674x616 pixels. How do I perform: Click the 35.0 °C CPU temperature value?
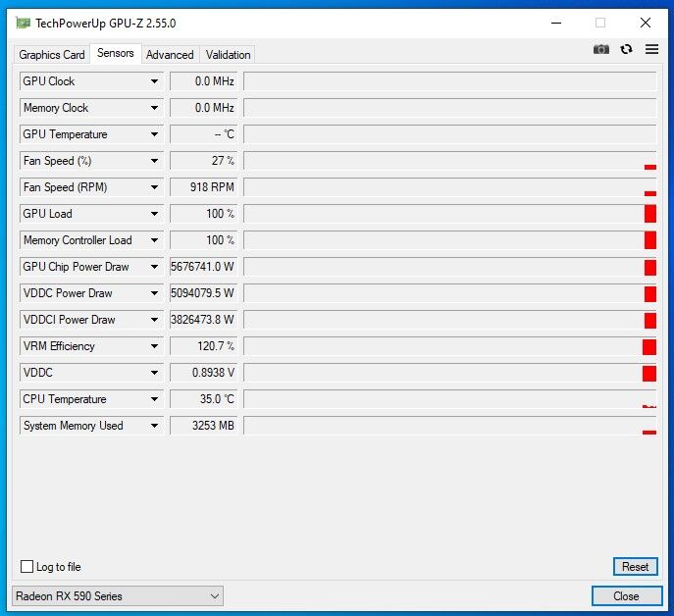coord(203,399)
